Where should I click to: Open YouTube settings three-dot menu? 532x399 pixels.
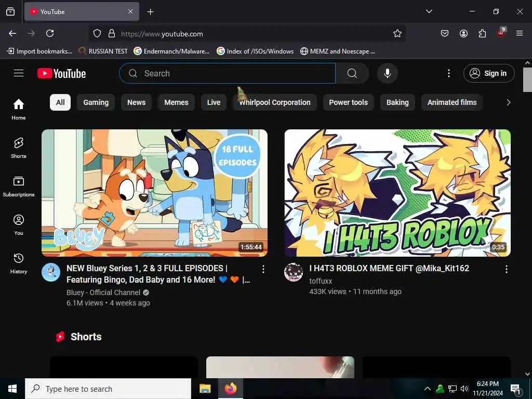pyautogui.click(x=448, y=73)
